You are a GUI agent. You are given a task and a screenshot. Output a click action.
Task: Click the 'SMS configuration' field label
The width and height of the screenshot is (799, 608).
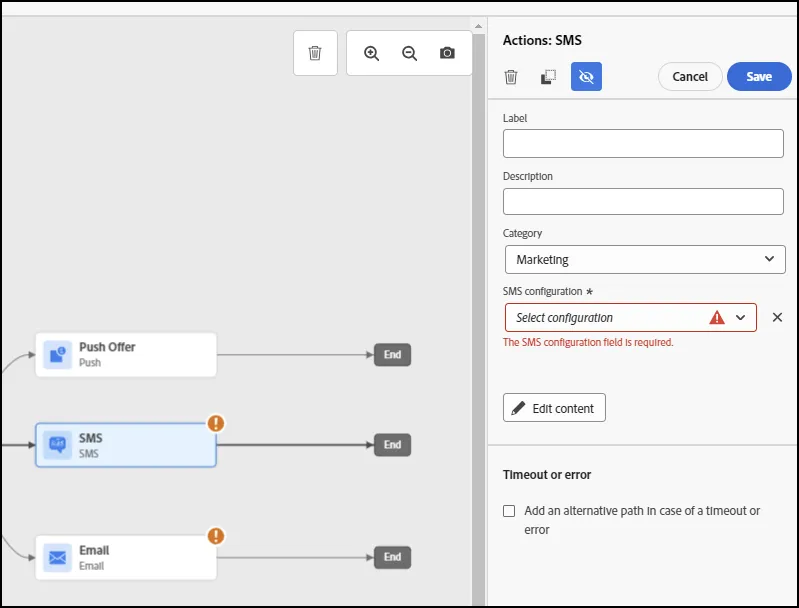click(x=542, y=291)
